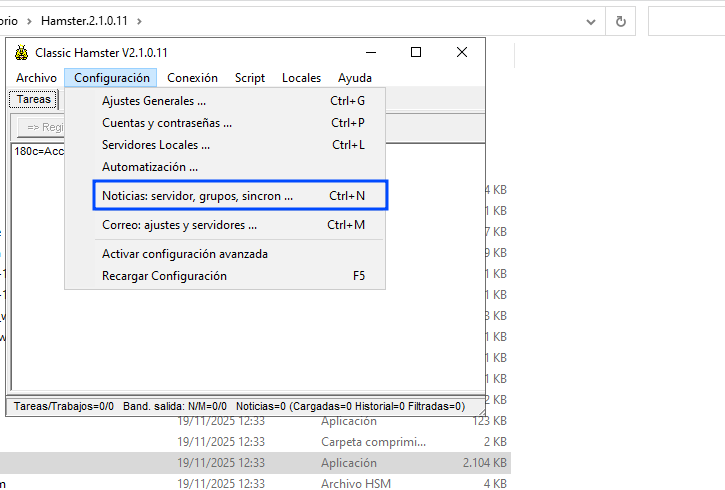Open the Ayuda menu
This screenshot has width=725, height=490.
355,78
